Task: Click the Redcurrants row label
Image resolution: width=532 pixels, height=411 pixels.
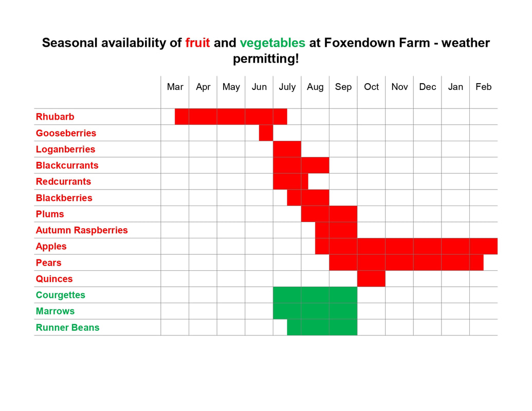Action: tap(63, 181)
